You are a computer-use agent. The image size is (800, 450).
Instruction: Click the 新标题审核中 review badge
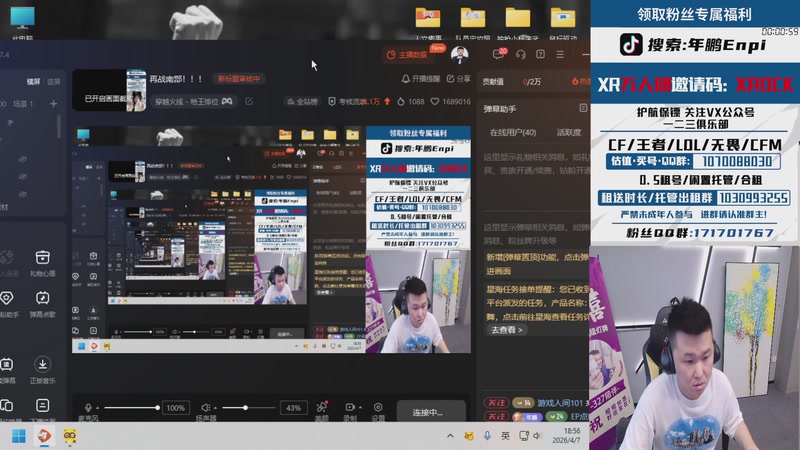click(x=239, y=79)
